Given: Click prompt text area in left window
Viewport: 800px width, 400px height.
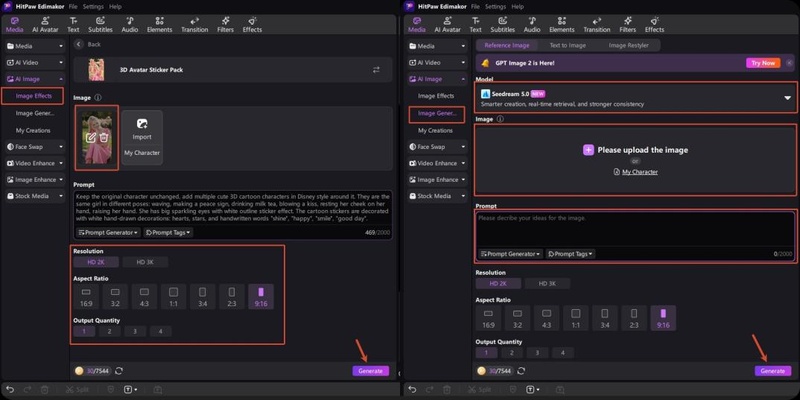Looking at the screenshot, I should coord(233,208).
